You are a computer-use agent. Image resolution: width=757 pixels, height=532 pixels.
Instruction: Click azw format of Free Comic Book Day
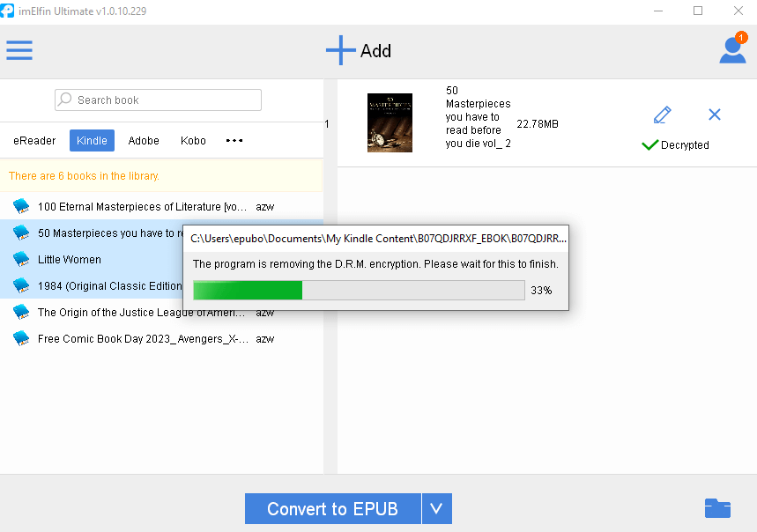tap(264, 339)
